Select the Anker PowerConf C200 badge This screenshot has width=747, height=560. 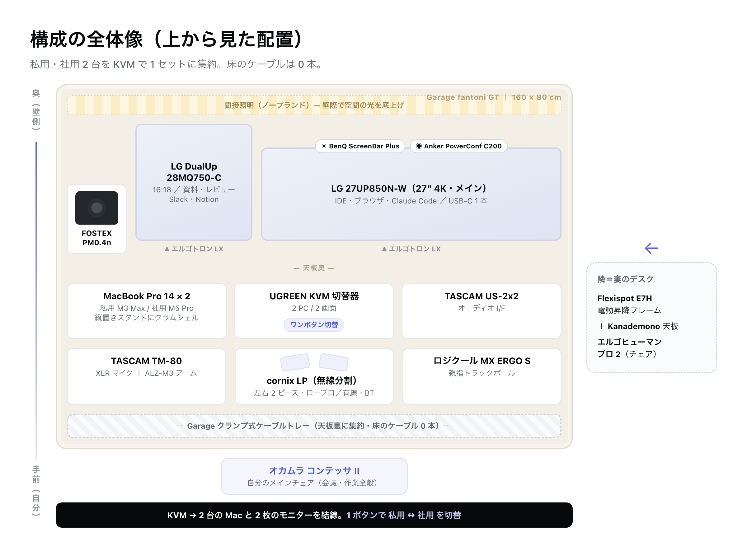point(458,146)
